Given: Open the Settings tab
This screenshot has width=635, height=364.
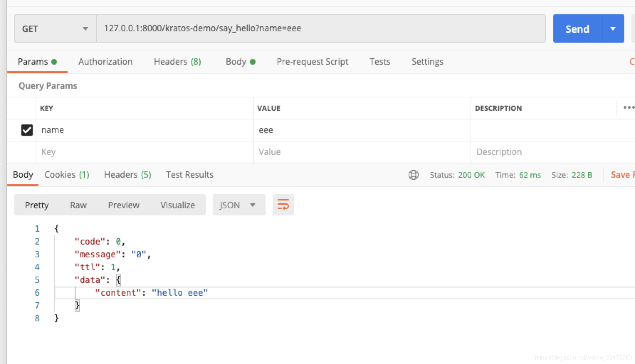Looking at the screenshot, I should tap(427, 62).
